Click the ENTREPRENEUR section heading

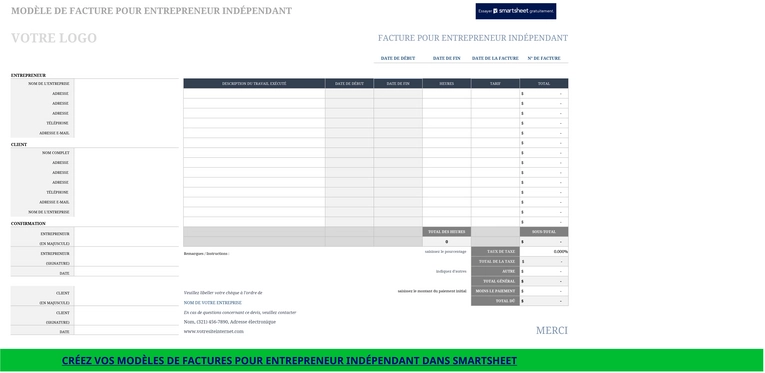tap(28, 76)
